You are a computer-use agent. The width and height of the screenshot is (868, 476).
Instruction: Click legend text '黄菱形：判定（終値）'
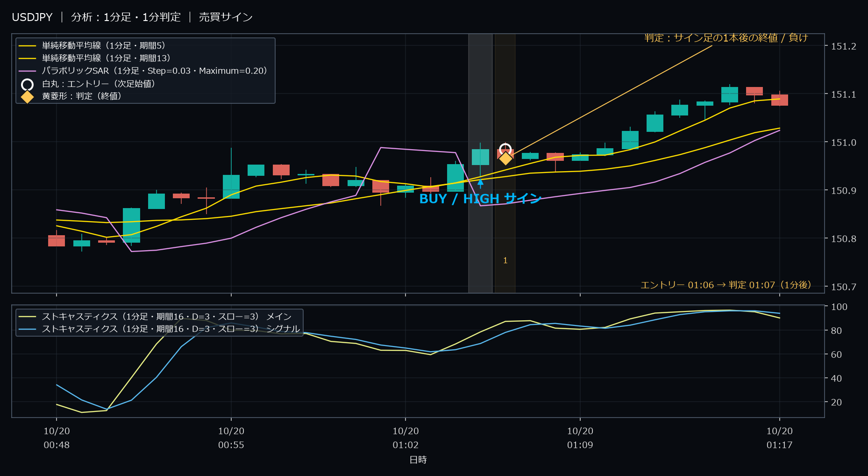pos(82,96)
